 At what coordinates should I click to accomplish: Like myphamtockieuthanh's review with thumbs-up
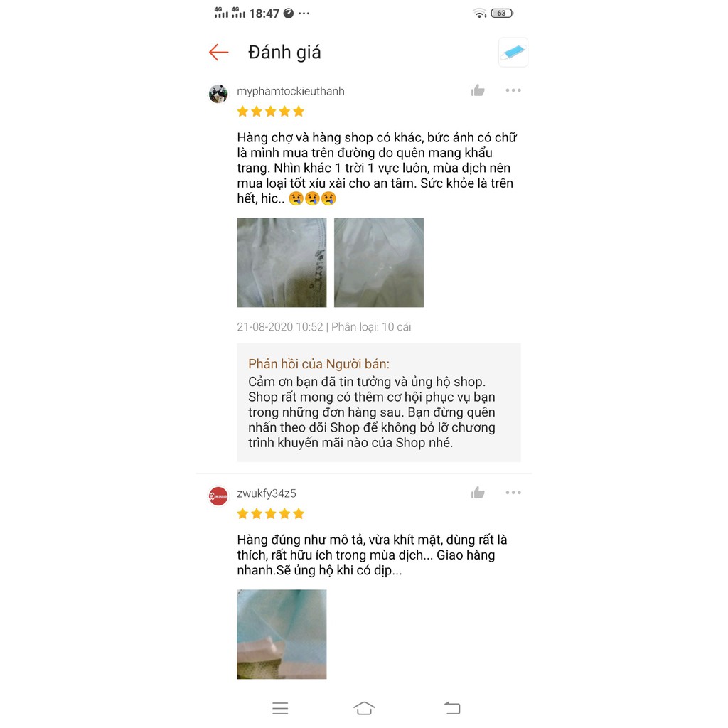[478, 90]
